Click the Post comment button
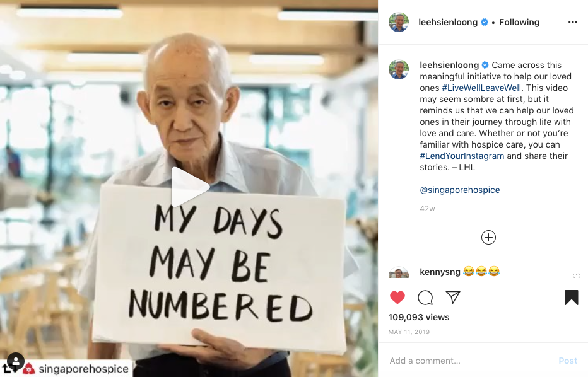Screen dimensions: 588x377 coord(568,361)
